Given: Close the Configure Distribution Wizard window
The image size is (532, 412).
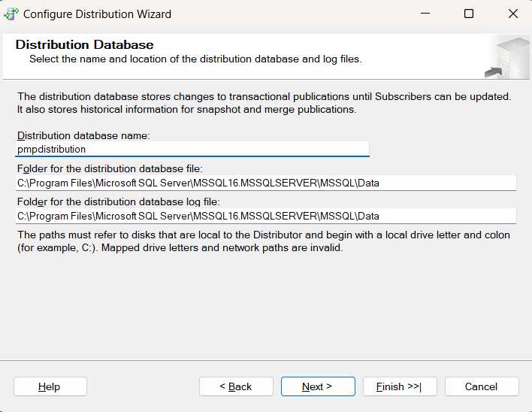Looking at the screenshot, I should click(x=513, y=14).
